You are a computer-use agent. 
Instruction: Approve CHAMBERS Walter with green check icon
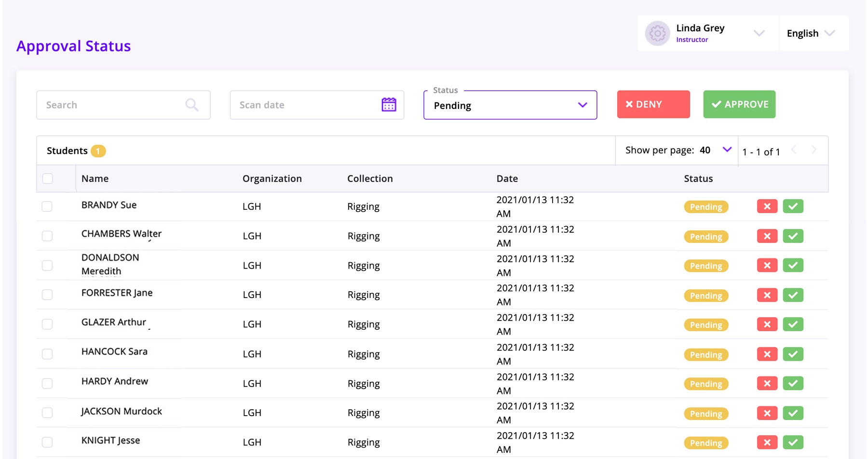click(x=793, y=236)
